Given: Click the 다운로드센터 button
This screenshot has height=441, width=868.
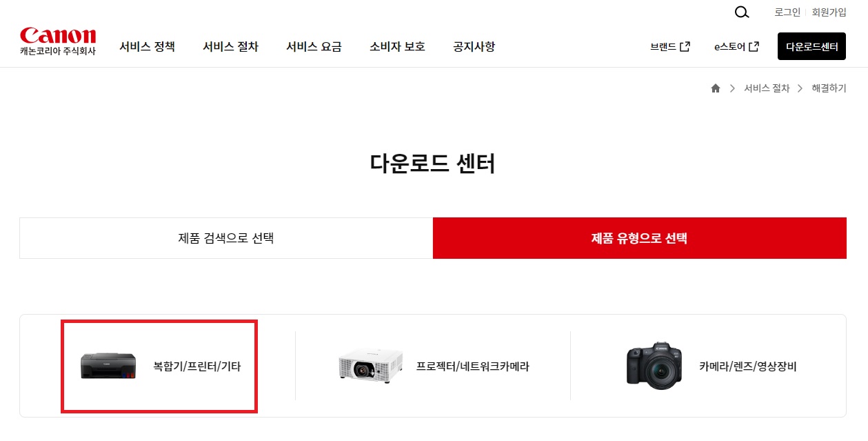Looking at the screenshot, I should tap(811, 46).
